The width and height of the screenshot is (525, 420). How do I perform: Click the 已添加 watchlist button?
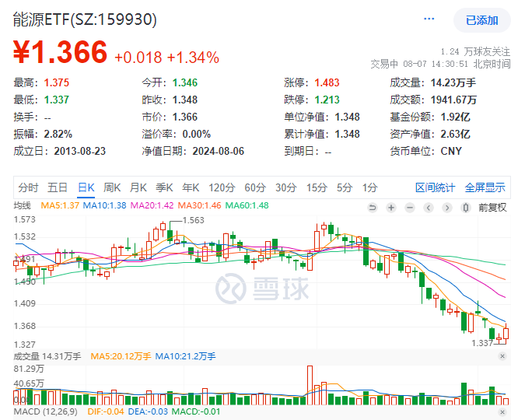coord(481,20)
